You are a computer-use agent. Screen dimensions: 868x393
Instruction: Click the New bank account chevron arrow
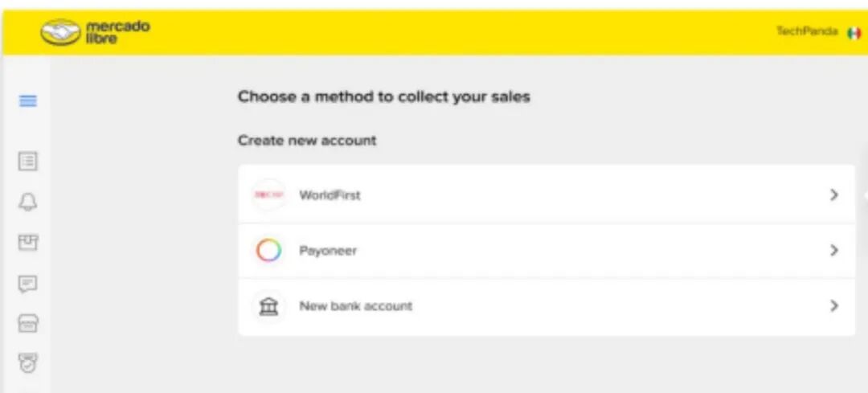coord(834,306)
